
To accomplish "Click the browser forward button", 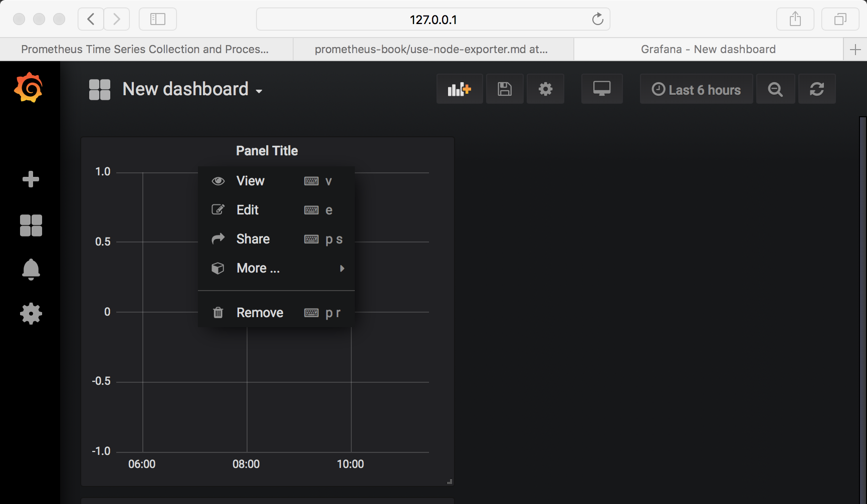I will click(x=117, y=19).
